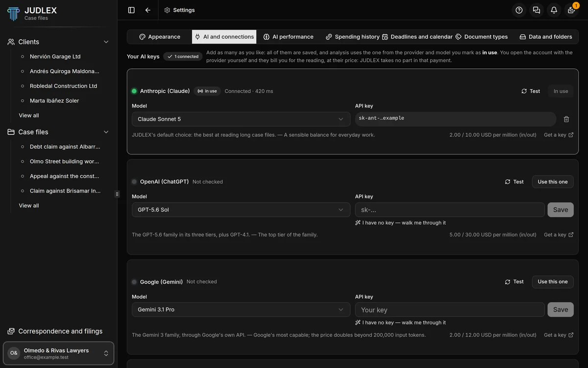588x368 pixels.
Task: Click the Settings gear in the header
Action: [x=167, y=10]
